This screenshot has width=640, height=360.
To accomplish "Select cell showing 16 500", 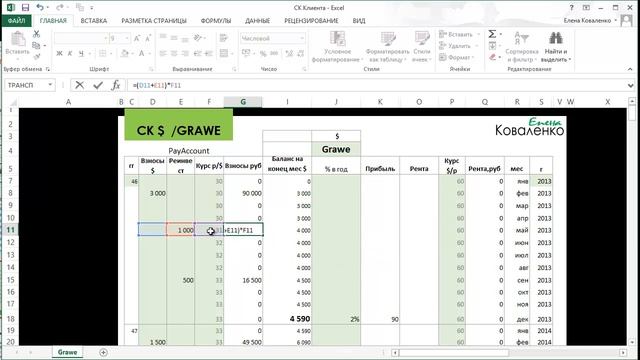I will (x=243, y=280).
